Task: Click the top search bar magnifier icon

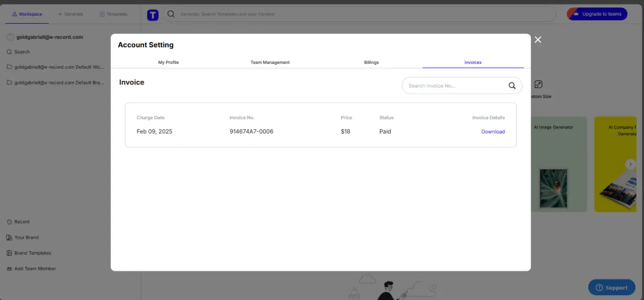Action: pos(171,14)
